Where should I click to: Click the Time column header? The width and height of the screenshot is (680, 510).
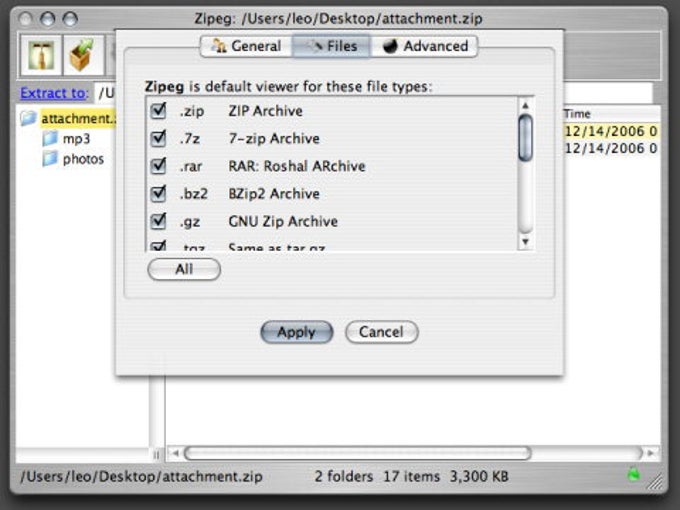(611, 114)
